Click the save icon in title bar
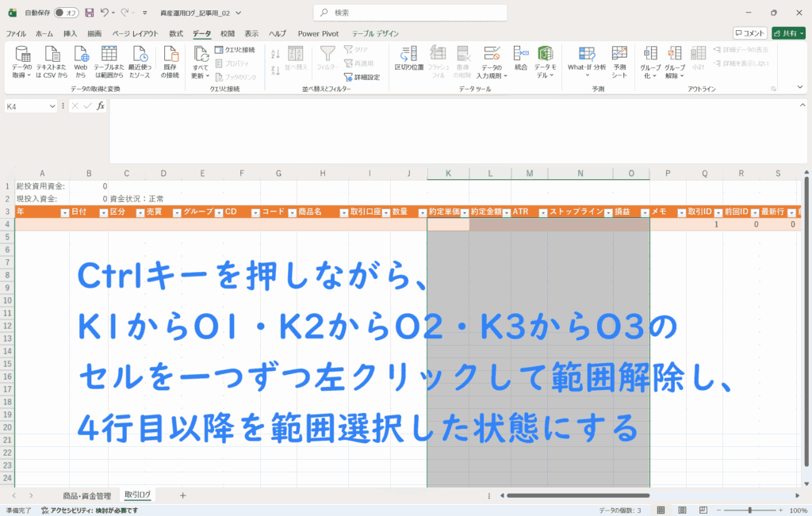812x516 pixels. tap(89, 13)
